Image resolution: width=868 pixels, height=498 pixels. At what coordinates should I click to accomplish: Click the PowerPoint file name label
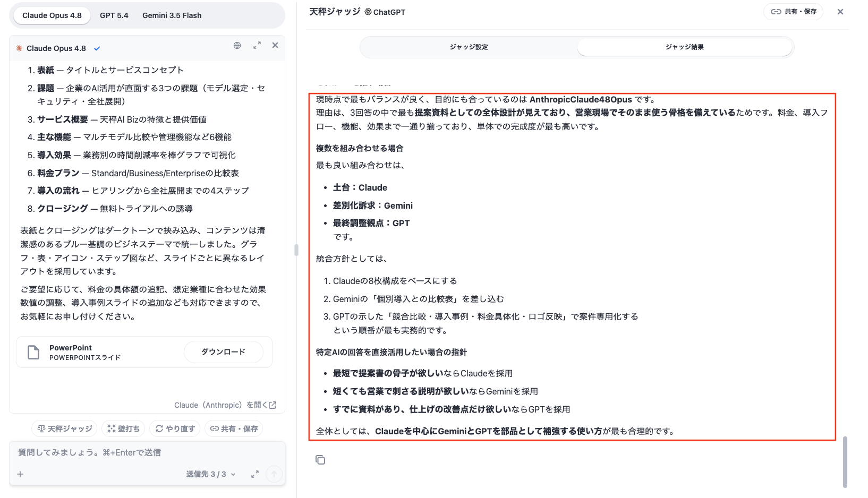pyautogui.click(x=71, y=348)
